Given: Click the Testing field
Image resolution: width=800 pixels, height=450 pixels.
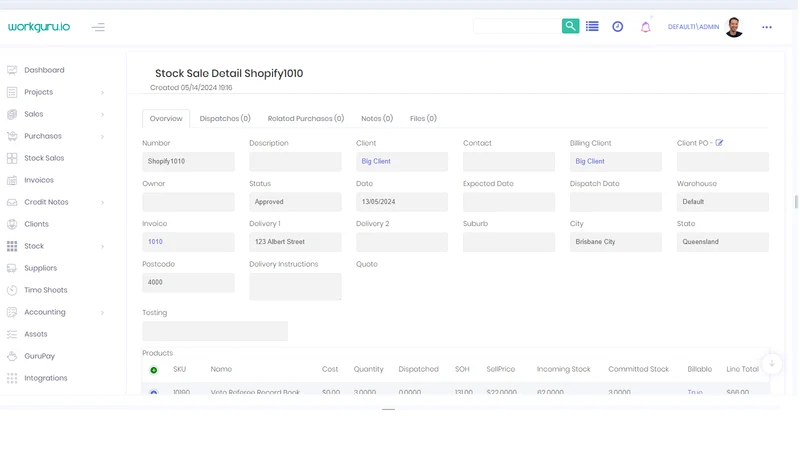Looking at the screenshot, I should pyautogui.click(x=215, y=331).
